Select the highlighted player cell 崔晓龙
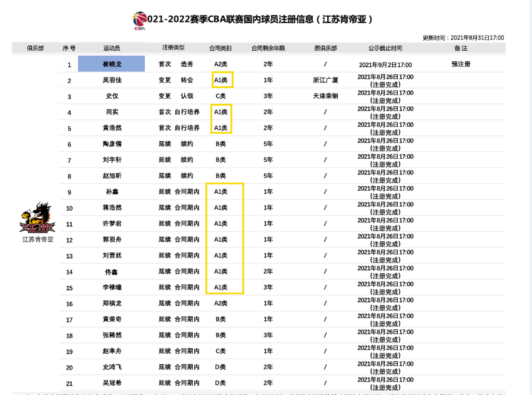 112,64
